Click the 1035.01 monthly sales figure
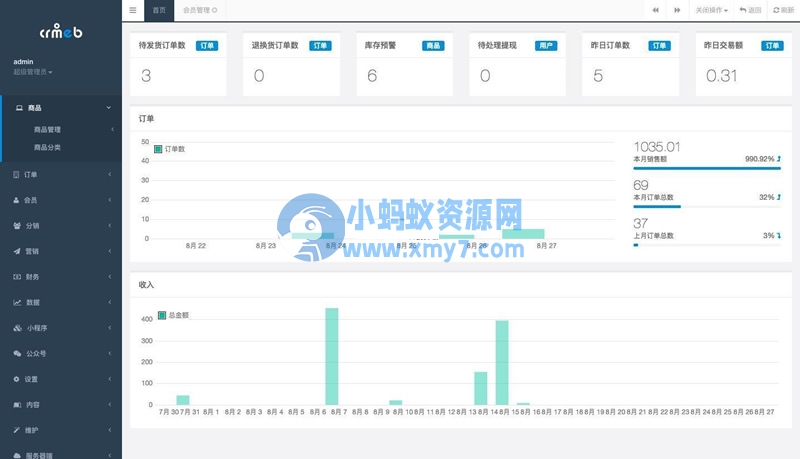Viewport: 800px width, 459px height. click(657, 147)
